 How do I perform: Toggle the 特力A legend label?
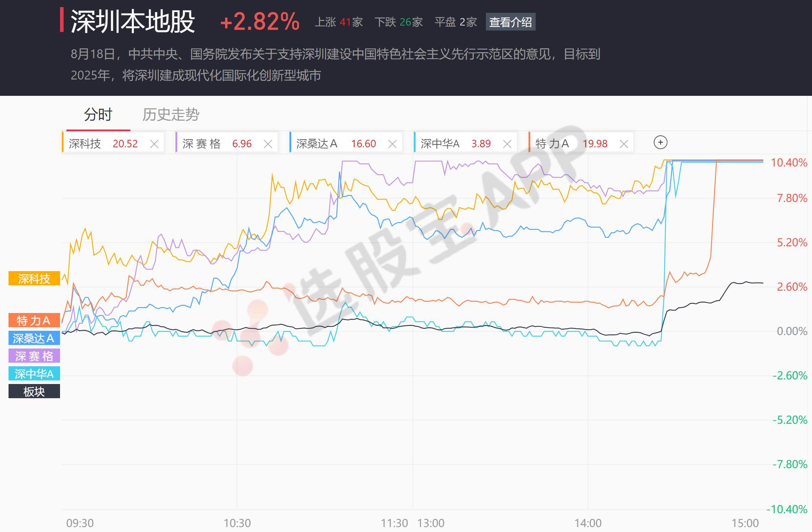(34, 320)
